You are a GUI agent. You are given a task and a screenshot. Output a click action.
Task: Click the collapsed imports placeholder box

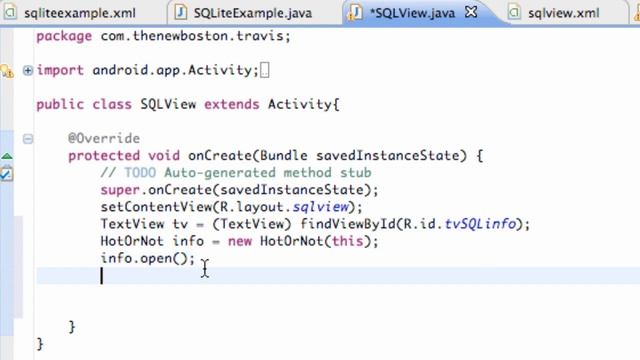[264, 70]
